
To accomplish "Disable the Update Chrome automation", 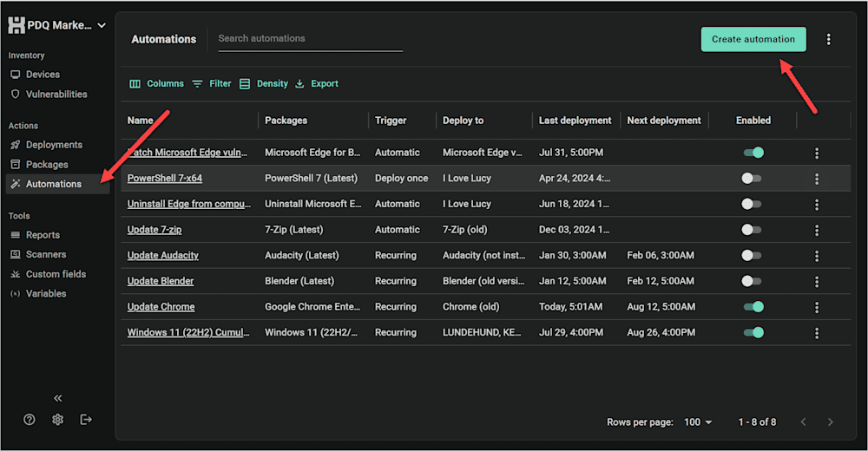I will click(x=753, y=306).
